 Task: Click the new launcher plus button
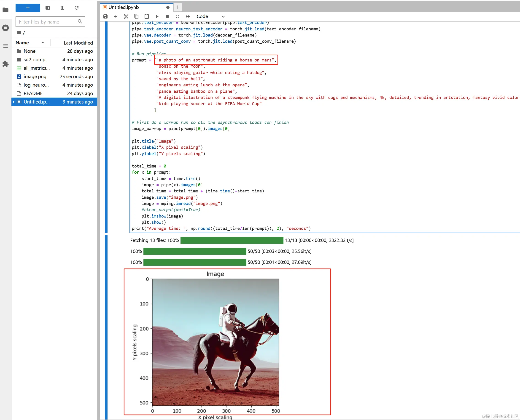click(28, 8)
